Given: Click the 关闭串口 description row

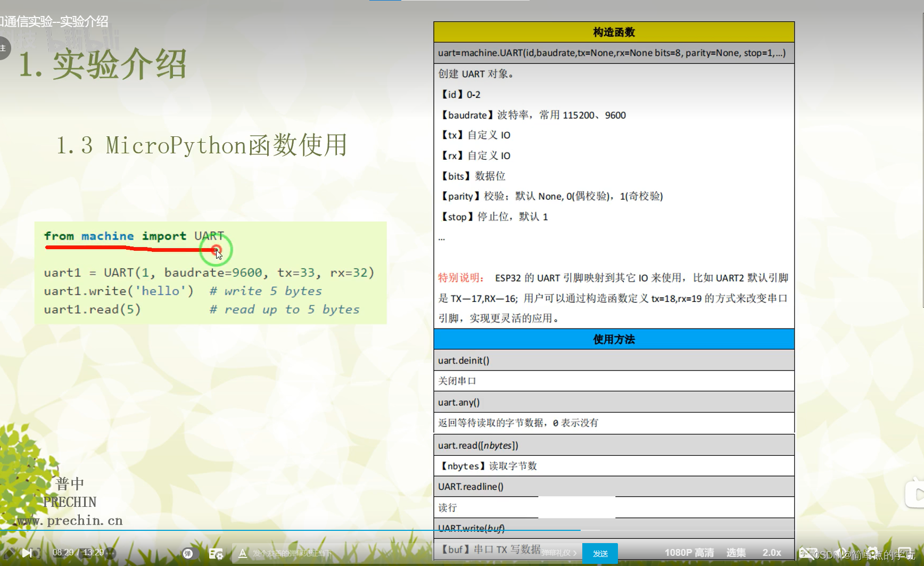Looking at the screenshot, I should (614, 381).
